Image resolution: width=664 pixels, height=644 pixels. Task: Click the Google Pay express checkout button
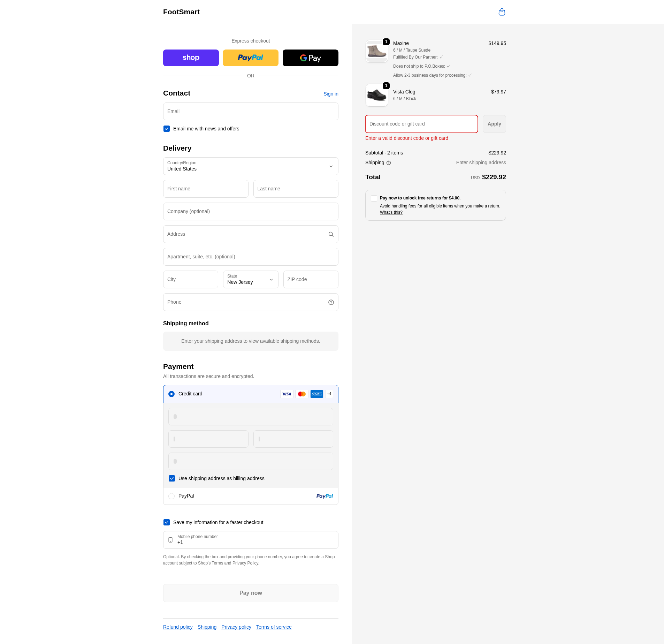[310, 58]
